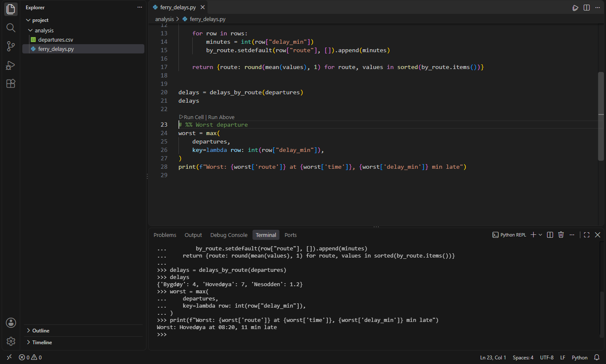
Task: Open editor more actions menu
Action: [x=598, y=8]
